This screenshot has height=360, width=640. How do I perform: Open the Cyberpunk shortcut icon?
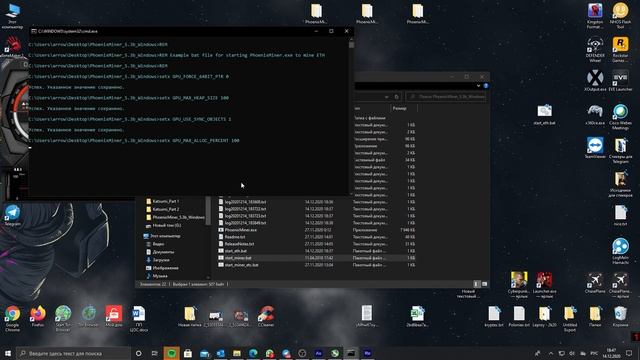[519, 284]
